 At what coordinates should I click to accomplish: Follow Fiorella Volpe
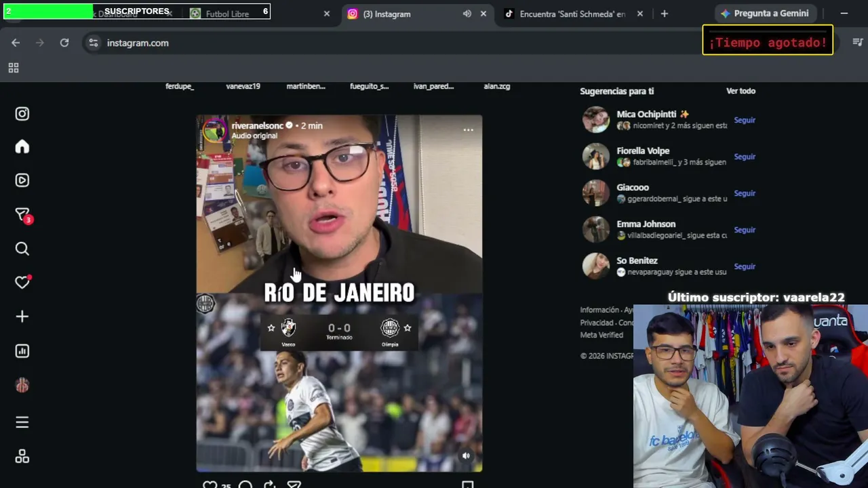tap(745, 157)
